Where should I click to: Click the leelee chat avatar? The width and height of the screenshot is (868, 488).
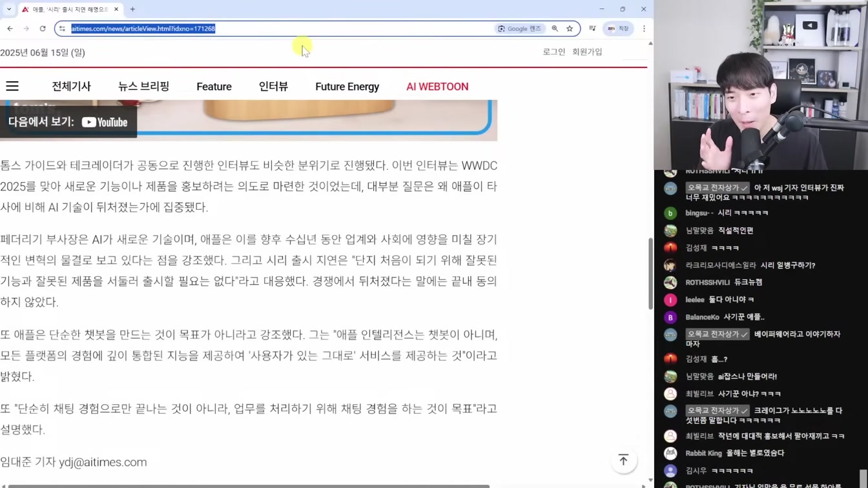click(x=670, y=300)
